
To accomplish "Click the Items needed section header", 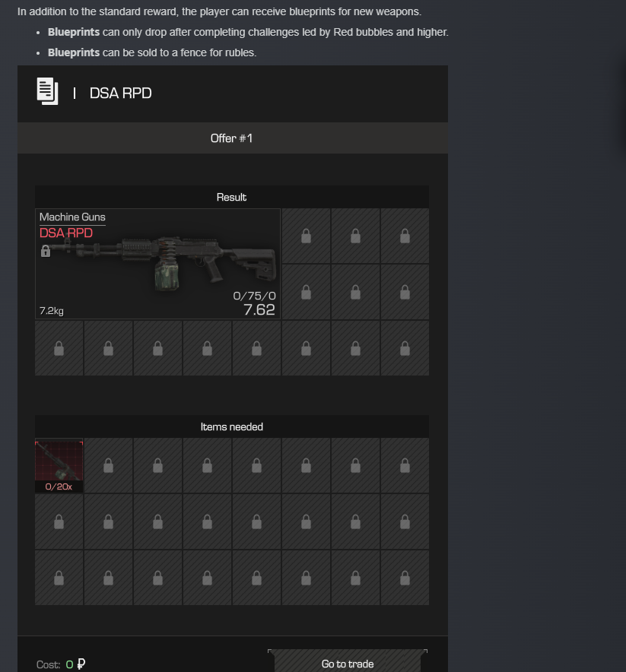I will tap(231, 426).
